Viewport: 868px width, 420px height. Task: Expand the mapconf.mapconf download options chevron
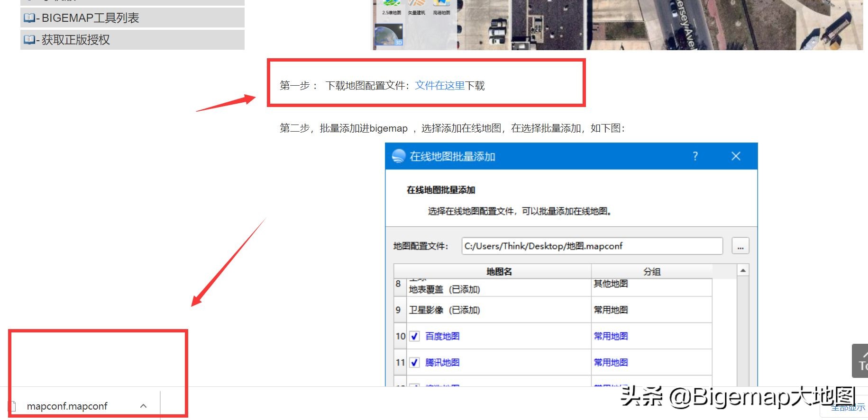point(144,406)
